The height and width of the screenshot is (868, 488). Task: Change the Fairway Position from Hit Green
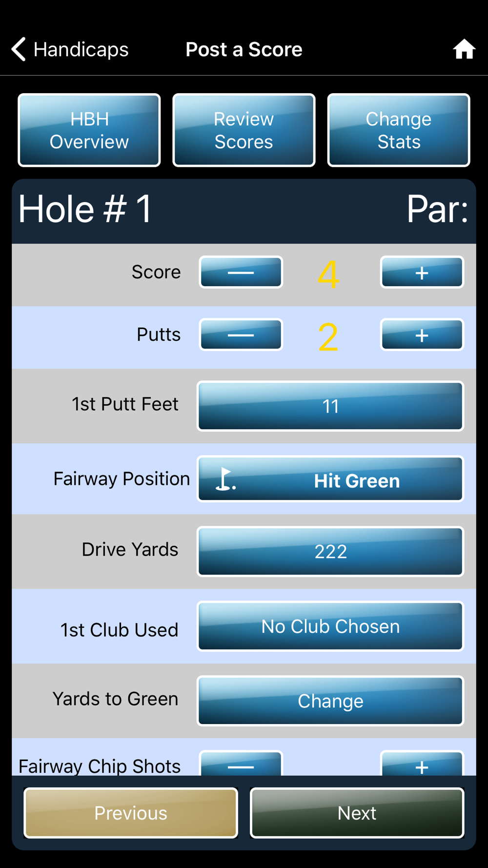[x=330, y=479]
